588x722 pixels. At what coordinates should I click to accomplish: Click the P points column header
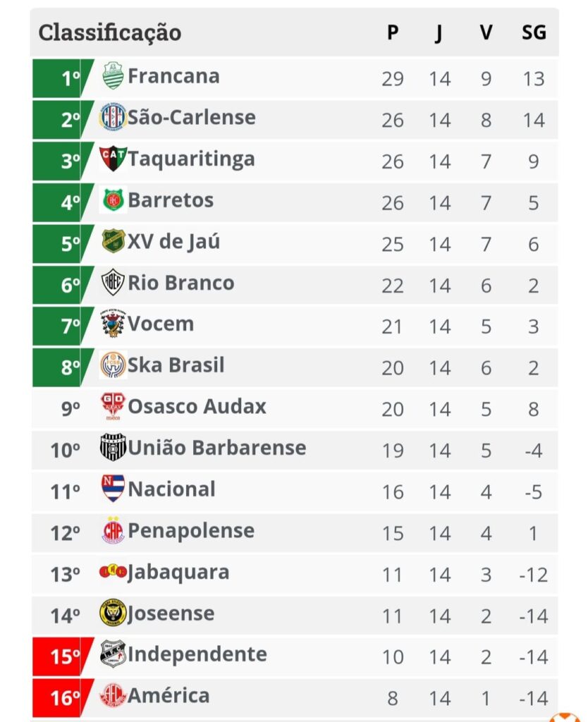click(x=393, y=32)
